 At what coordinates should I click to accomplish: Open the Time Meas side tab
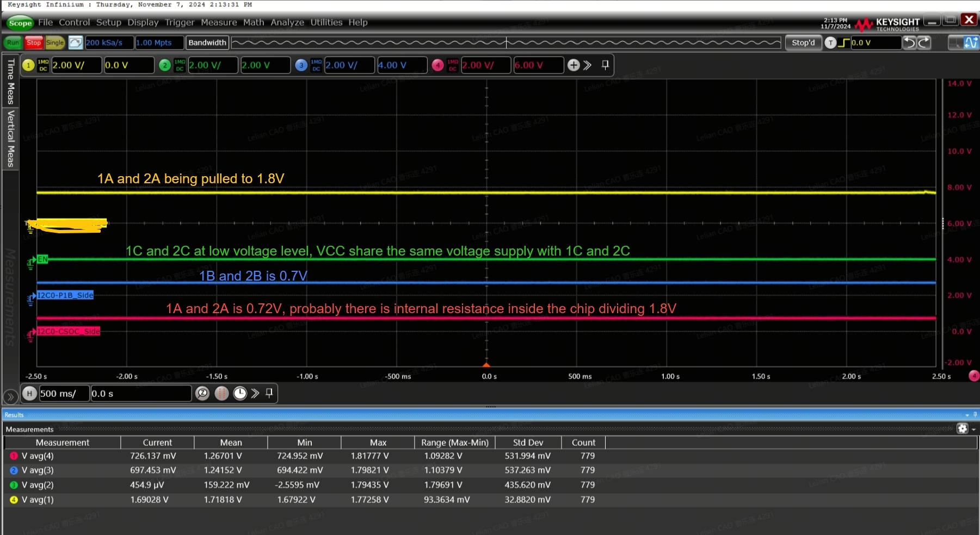10,82
